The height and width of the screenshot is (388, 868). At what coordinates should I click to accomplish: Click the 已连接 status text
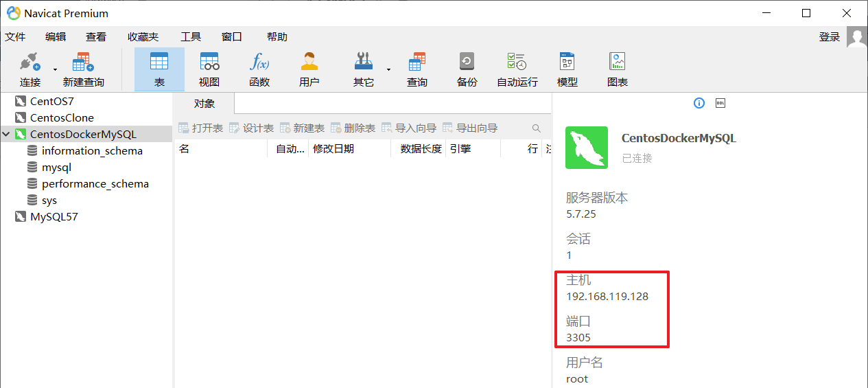tap(637, 158)
